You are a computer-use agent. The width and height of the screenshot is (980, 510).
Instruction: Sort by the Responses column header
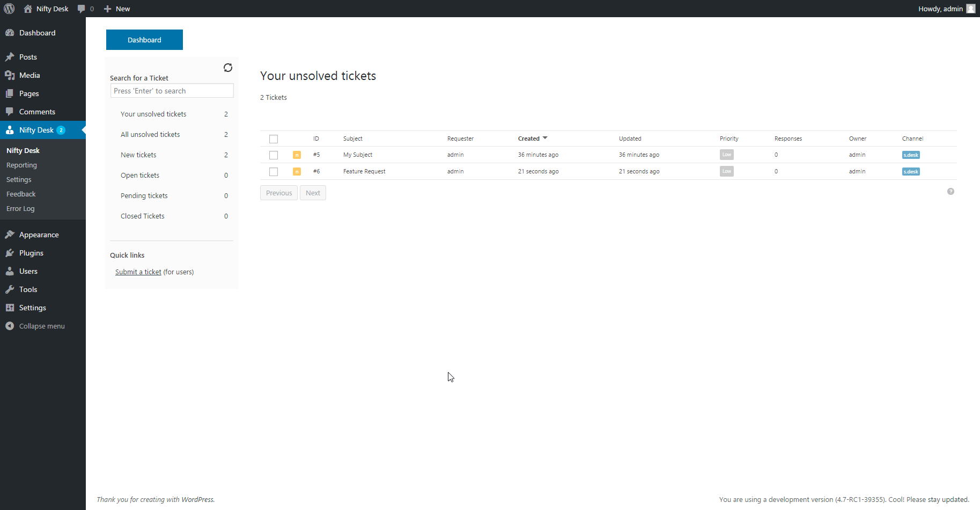(x=788, y=139)
